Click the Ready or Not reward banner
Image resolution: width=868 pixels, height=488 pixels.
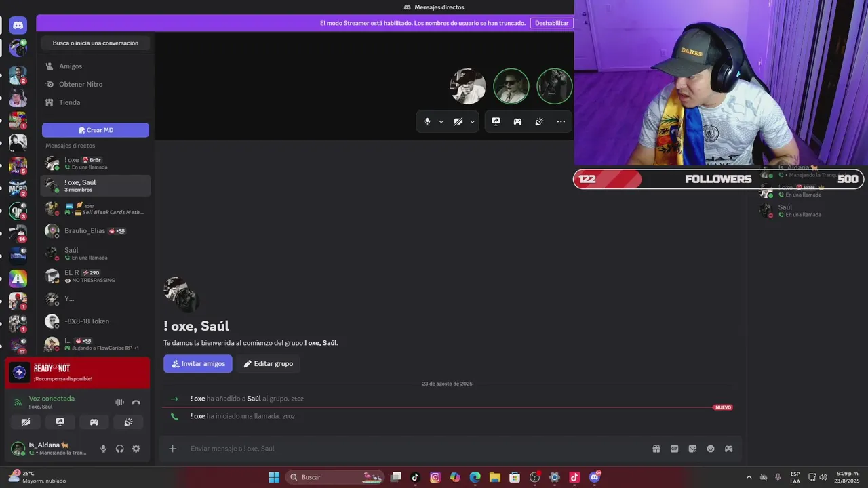tap(77, 372)
